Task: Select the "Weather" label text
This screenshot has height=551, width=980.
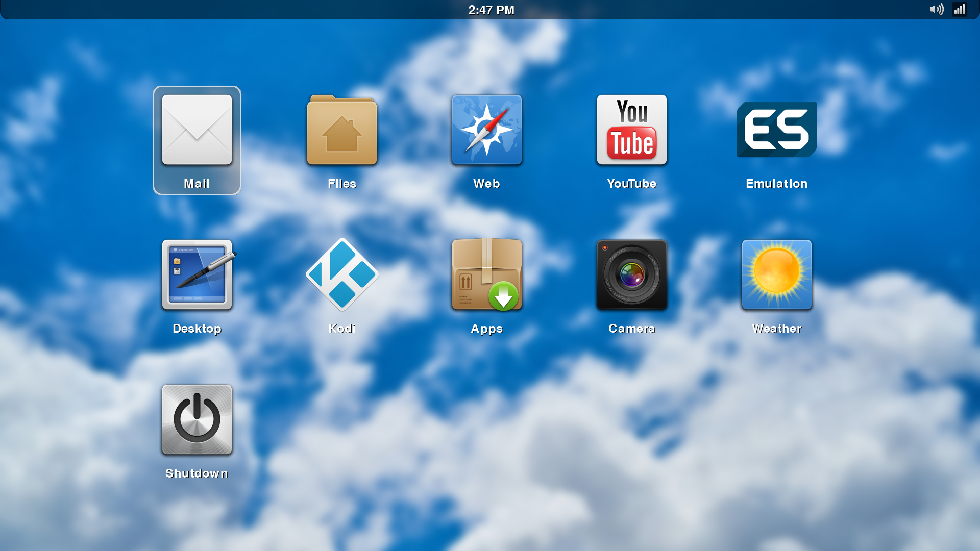Action: pyautogui.click(x=776, y=329)
